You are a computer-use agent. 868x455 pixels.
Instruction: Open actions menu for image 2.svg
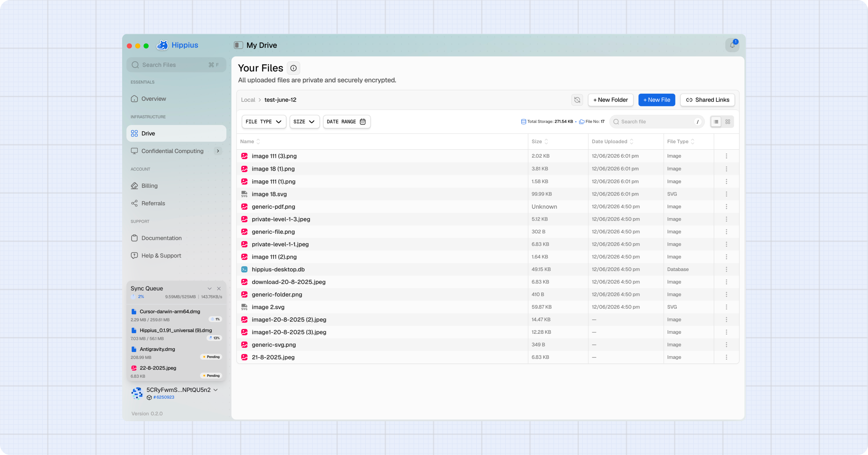(x=726, y=307)
